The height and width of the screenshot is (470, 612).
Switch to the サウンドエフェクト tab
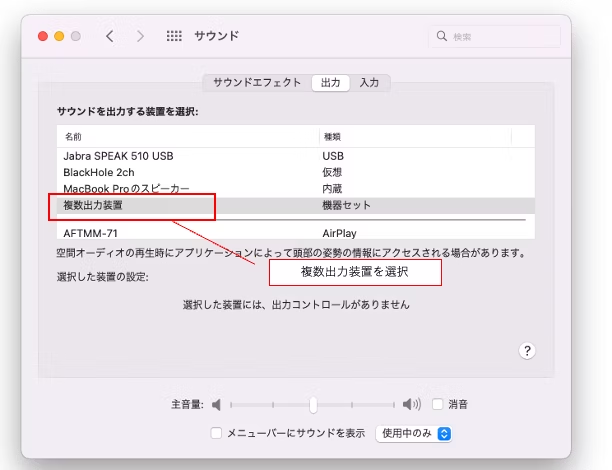[x=257, y=83]
